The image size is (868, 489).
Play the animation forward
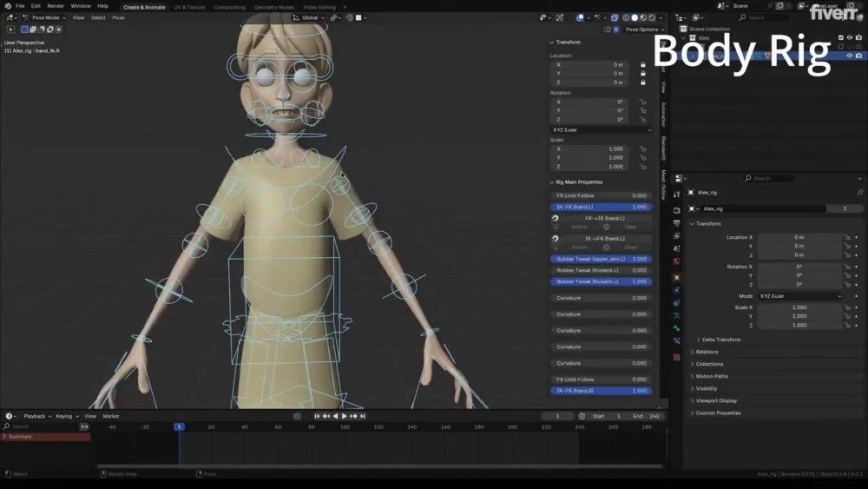[345, 416]
